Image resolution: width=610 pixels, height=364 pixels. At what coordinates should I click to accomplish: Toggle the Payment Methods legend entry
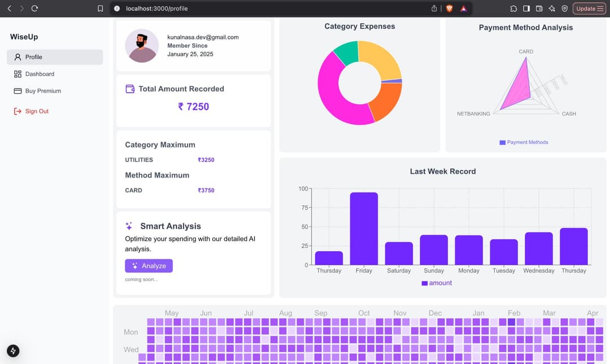[524, 142]
